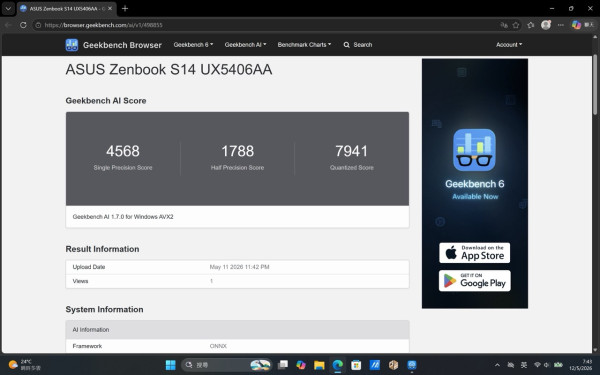Open the Wi-Fi network tray icon
The width and height of the screenshot is (600, 375).
pos(537,365)
